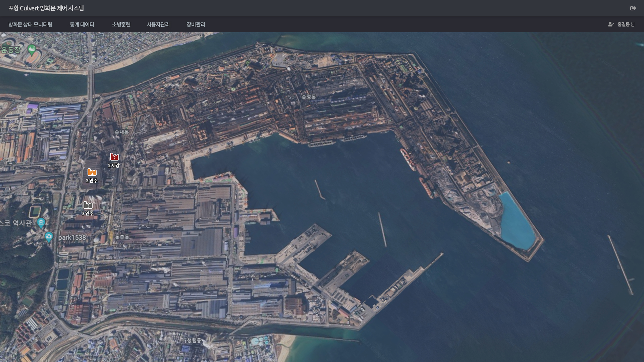Open 사용자관리 menu item

click(158, 24)
